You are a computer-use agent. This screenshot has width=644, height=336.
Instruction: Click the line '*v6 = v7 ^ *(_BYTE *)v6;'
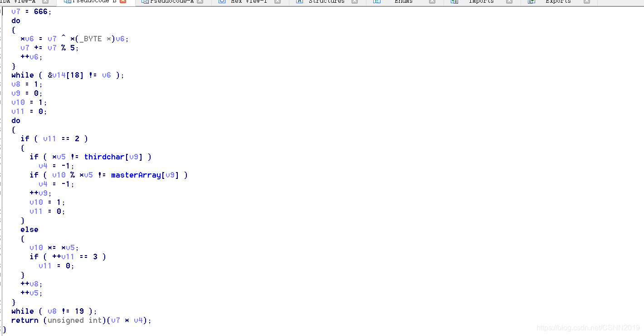point(74,39)
